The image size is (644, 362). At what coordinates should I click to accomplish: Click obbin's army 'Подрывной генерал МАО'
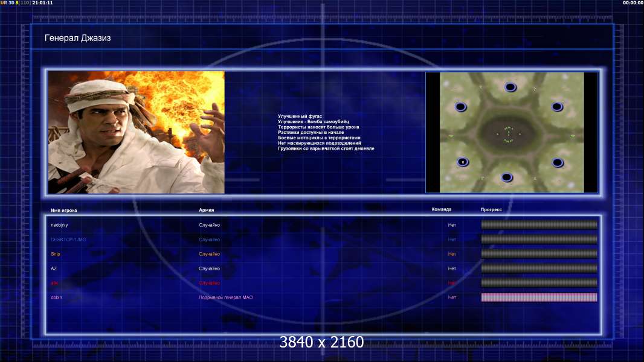point(226,297)
